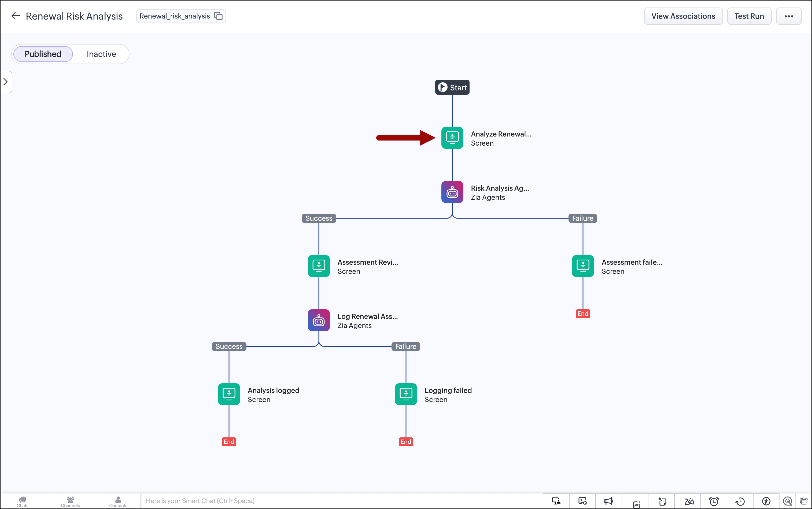Screen dimensions: 812x509
Task: Click the 'Assessment faile...' node label
Action: pyautogui.click(x=632, y=262)
